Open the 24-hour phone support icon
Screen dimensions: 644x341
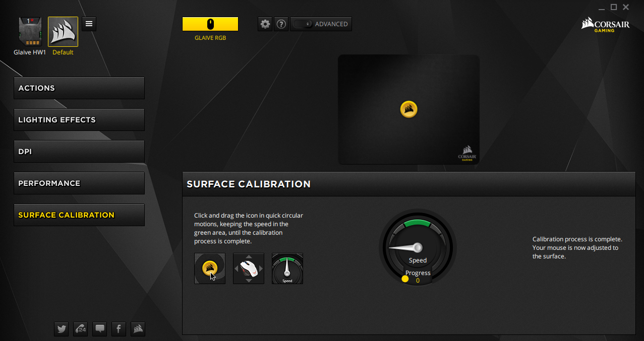[80, 329]
